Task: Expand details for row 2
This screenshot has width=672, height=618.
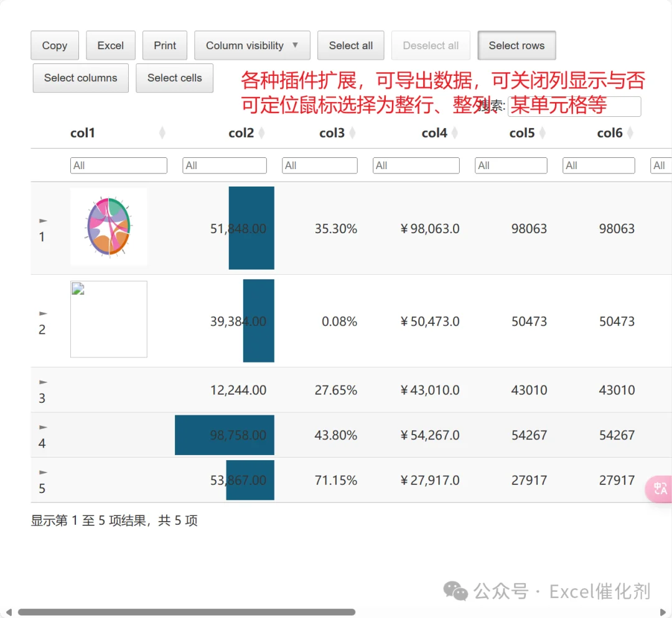Action: point(43,314)
